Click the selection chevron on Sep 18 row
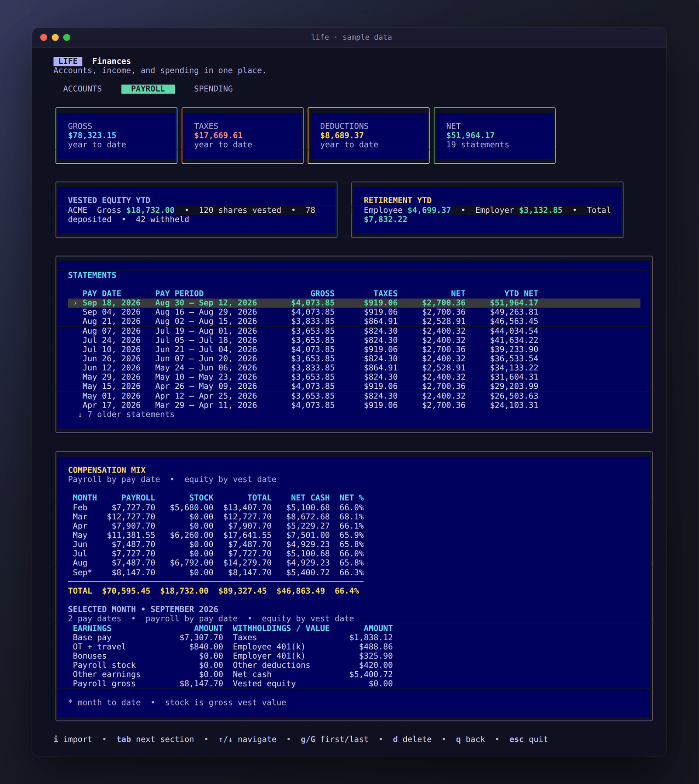 (75, 303)
